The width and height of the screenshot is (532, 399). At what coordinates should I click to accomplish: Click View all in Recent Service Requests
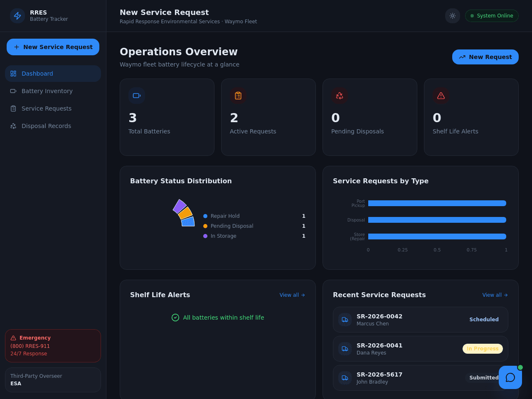[x=495, y=295]
